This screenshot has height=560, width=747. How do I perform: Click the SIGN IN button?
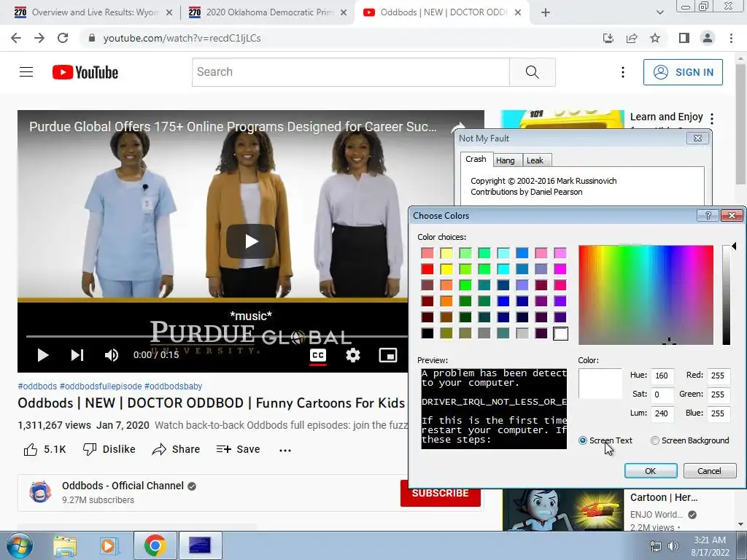683,72
